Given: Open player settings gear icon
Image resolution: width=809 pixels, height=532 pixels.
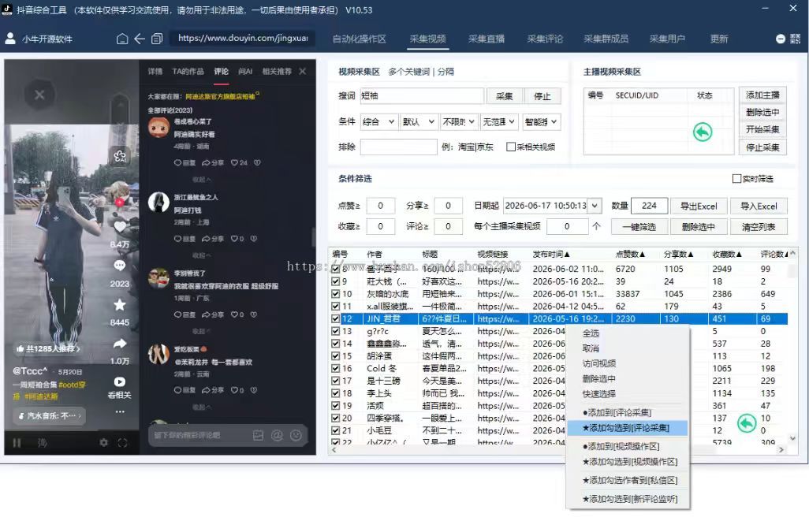Looking at the screenshot, I should tap(104, 443).
